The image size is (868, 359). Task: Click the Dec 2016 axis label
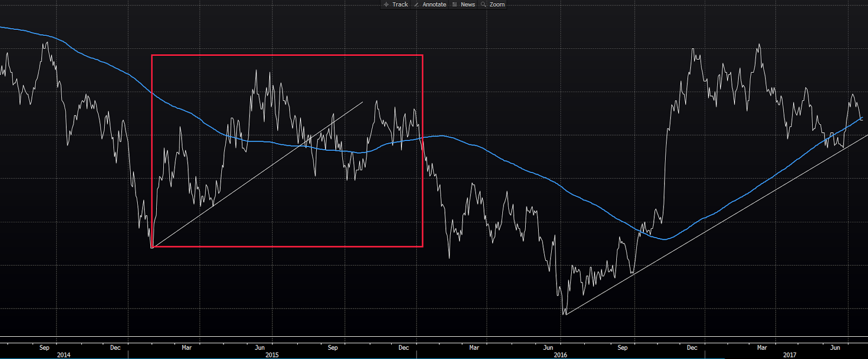coord(692,348)
